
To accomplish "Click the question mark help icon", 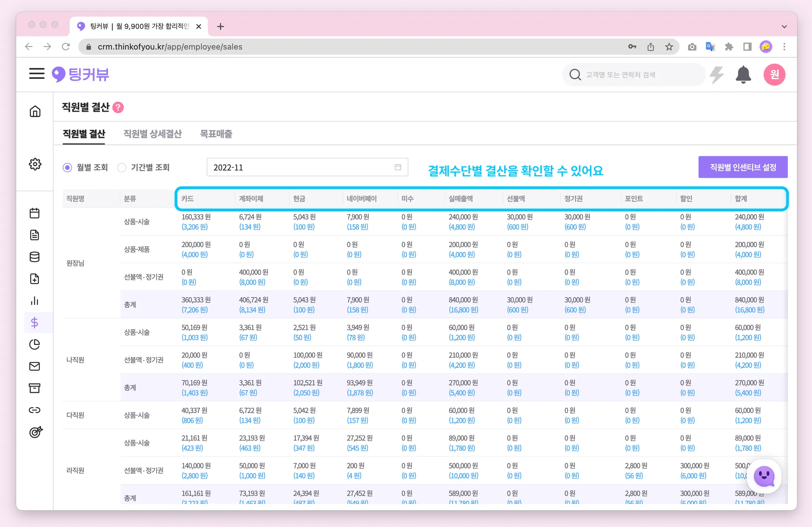I will pos(118,107).
